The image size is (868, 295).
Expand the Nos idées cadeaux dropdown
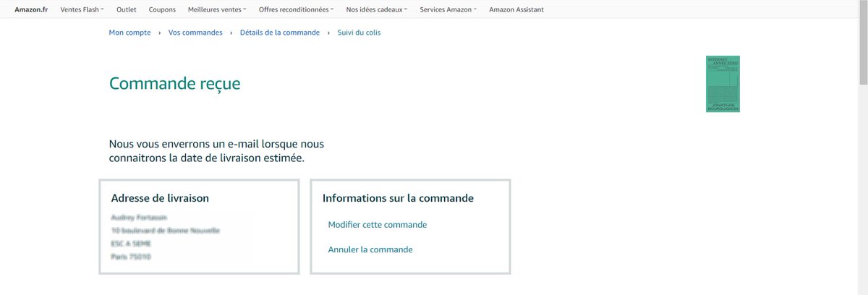(x=377, y=10)
